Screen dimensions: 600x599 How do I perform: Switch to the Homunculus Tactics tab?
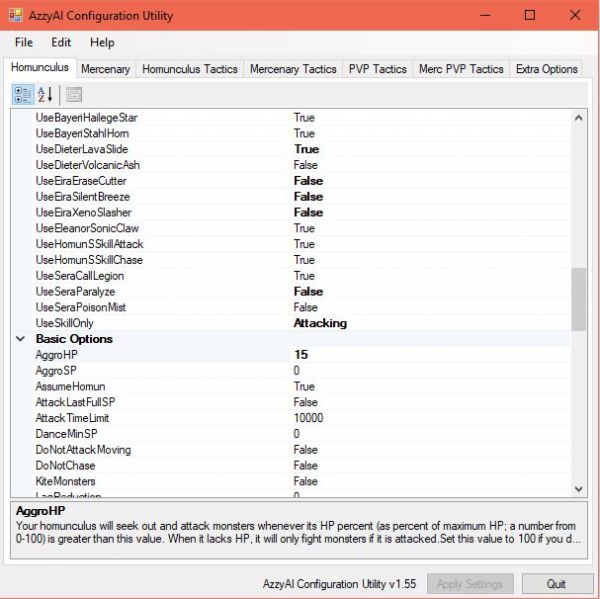(x=190, y=69)
